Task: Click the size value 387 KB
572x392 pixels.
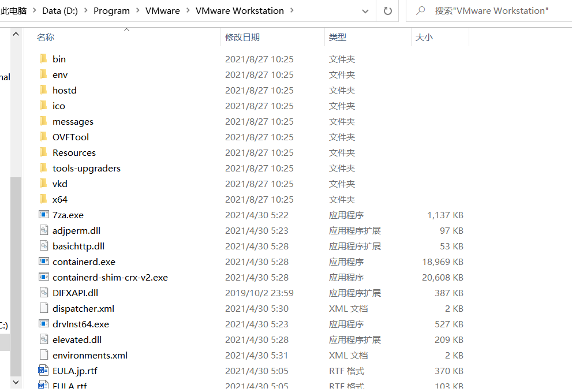Action: tap(448, 293)
